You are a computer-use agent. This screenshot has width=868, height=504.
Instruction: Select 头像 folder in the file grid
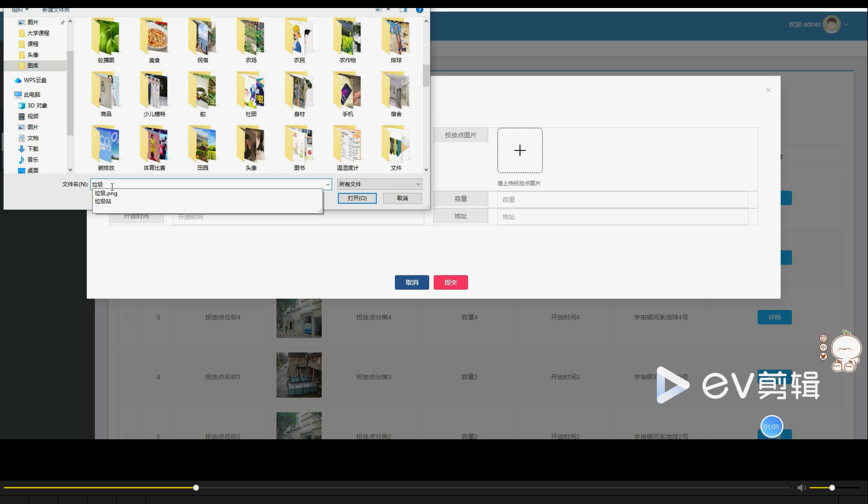[x=251, y=148]
